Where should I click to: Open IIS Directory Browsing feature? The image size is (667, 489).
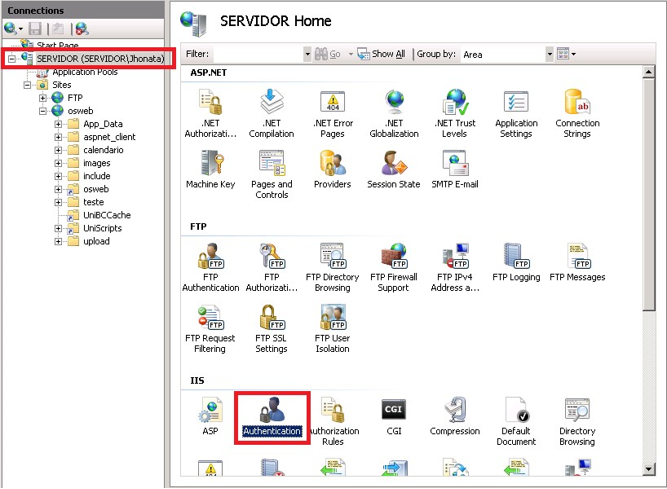(577, 421)
